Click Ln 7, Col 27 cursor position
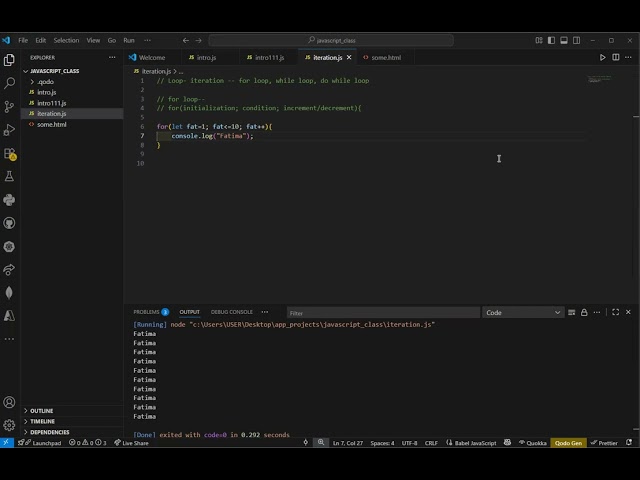The image size is (640, 480). pos(348,443)
